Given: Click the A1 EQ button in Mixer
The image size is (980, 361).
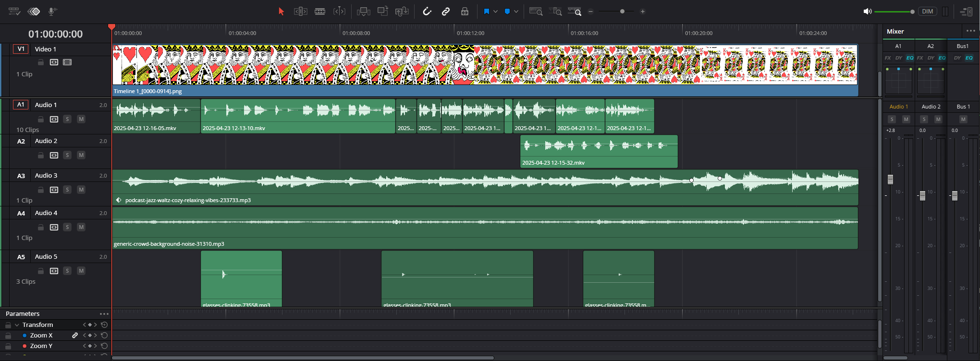Looking at the screenshot, I should click(909, 58).
